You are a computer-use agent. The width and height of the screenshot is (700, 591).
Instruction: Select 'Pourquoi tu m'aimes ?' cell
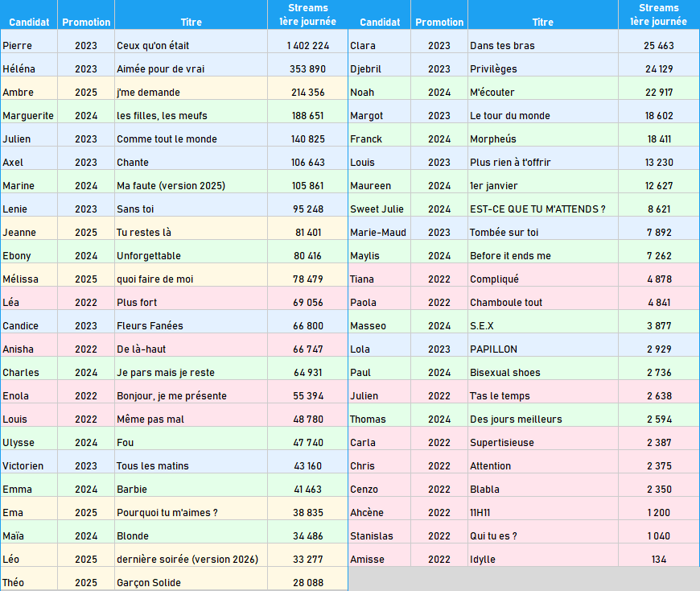[191, 508]
